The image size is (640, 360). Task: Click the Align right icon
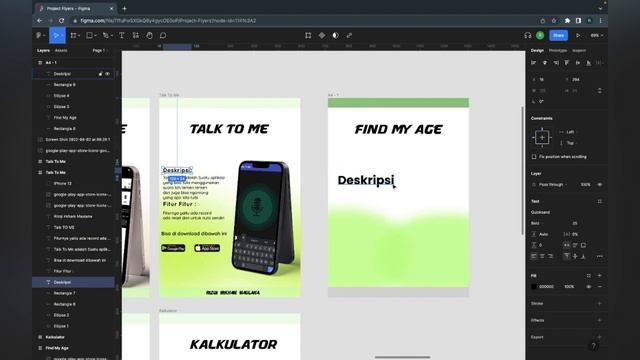[x=556, y=63]
